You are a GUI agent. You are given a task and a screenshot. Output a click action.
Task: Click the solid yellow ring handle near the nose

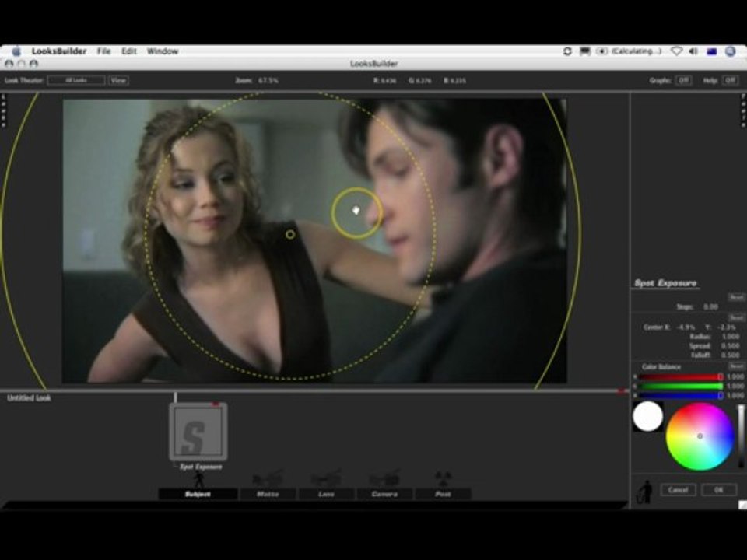(356, 213)
